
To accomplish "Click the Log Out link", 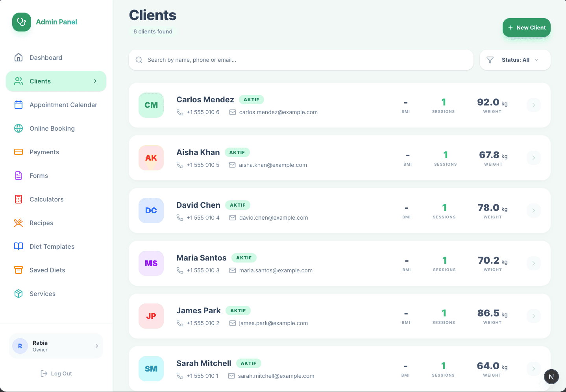I will 56,374.
